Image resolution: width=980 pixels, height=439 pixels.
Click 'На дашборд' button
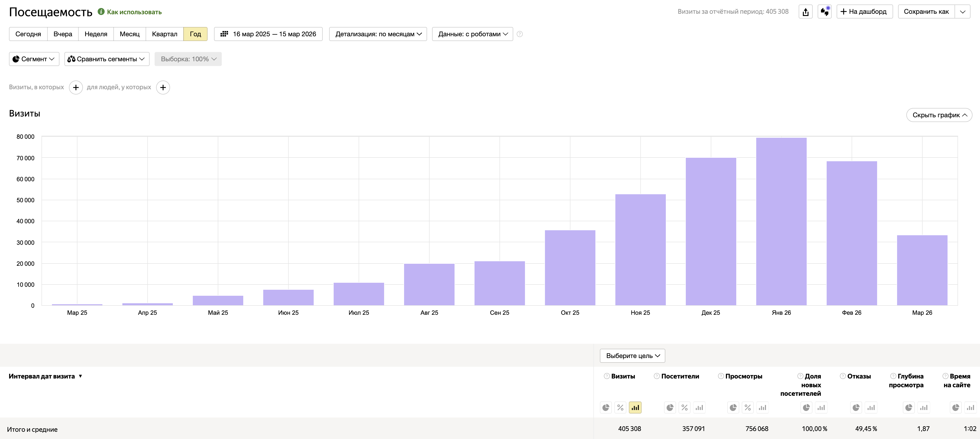[864, 12]
